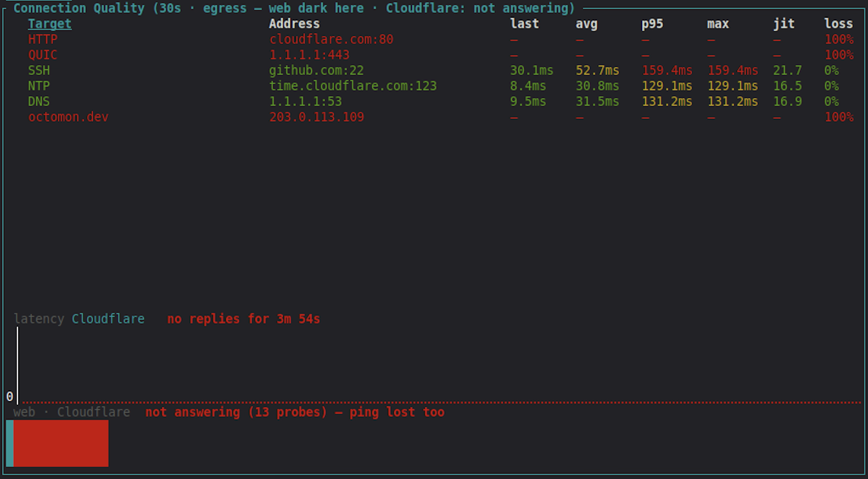Click the SSH jitter value 21.7
This screenshot has width=868, height=479.
[788, 70]
